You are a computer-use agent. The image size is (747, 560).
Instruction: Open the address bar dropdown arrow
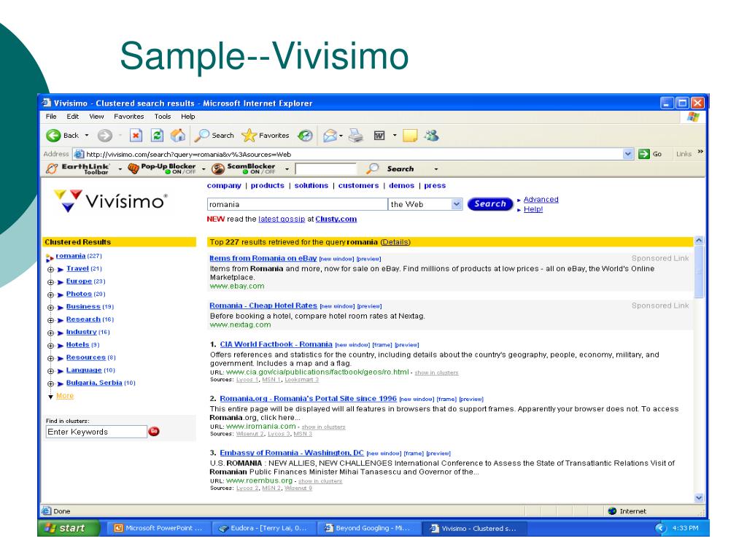pyautogui.click(x=628, y=154)
